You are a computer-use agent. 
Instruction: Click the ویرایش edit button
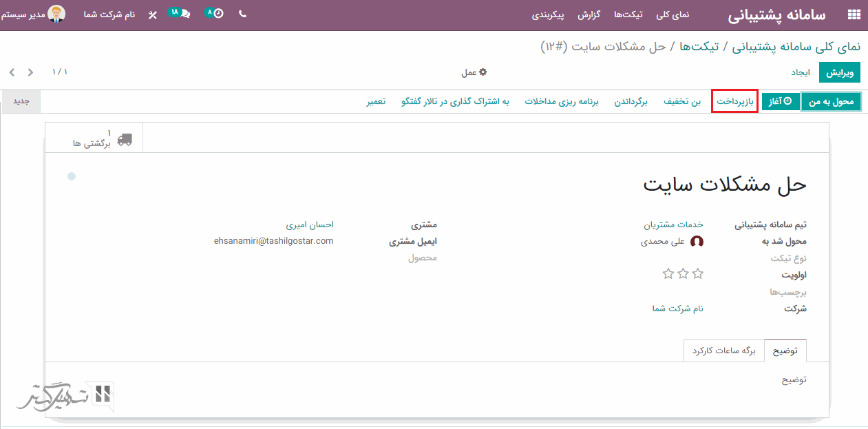tap(839, 72)
